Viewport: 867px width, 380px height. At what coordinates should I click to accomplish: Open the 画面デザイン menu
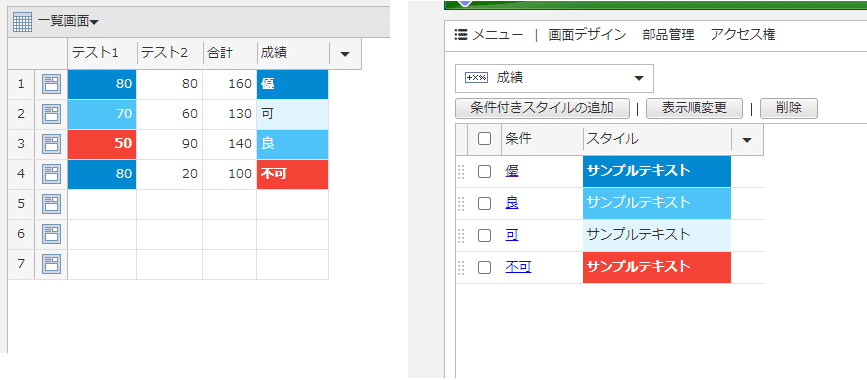(x=587, y=35)
